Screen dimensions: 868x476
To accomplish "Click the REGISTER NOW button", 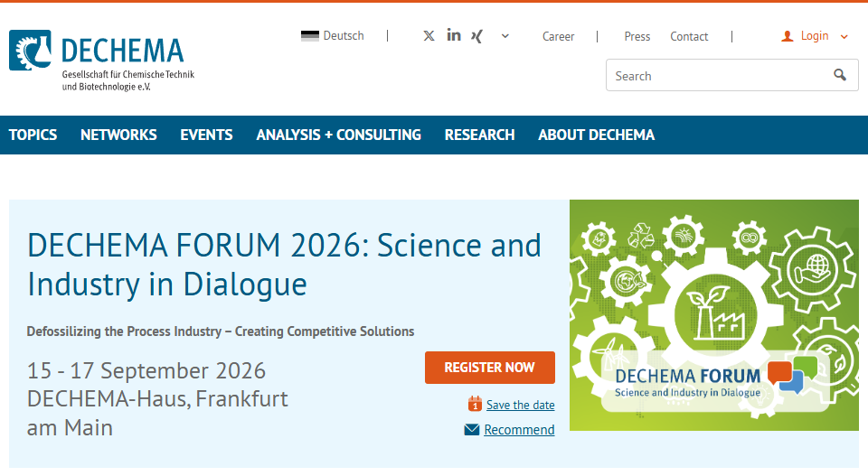I will (490, 368).
